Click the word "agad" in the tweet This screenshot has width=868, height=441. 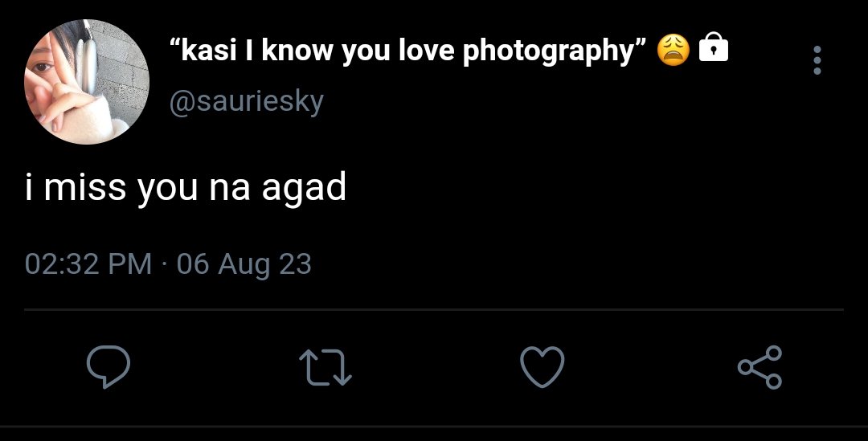coord(304,188)
